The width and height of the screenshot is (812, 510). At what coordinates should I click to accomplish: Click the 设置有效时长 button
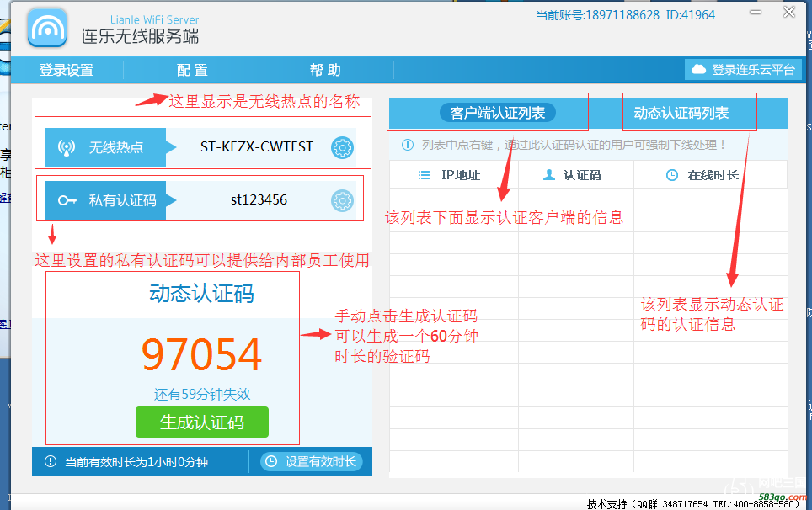click(x=312, y=461)
